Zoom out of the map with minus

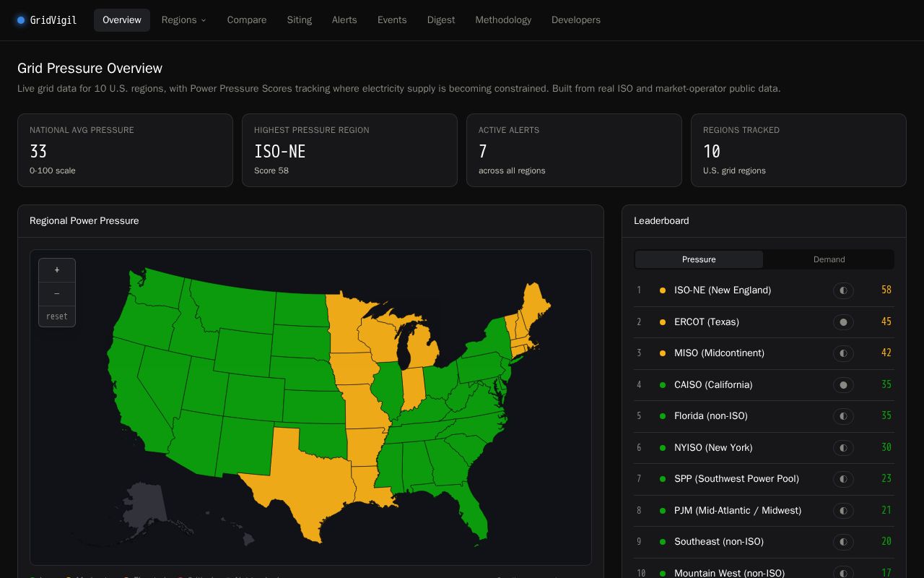click(57, 293)
